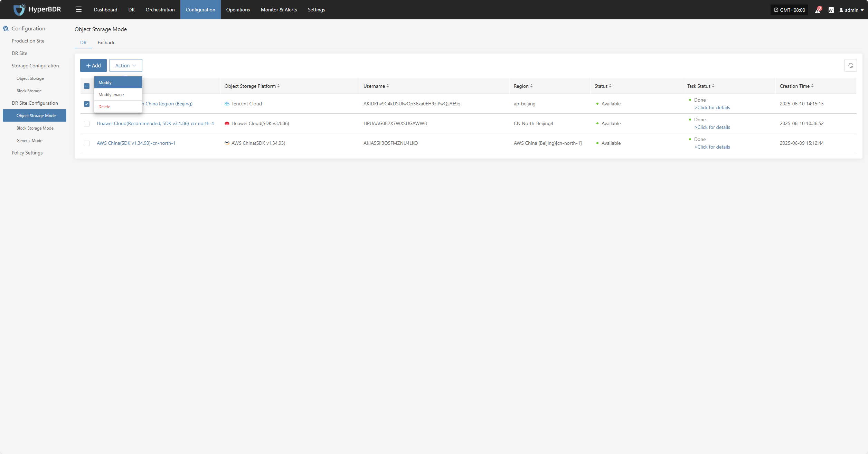Open the Settings top menu

tap(317, 10)
